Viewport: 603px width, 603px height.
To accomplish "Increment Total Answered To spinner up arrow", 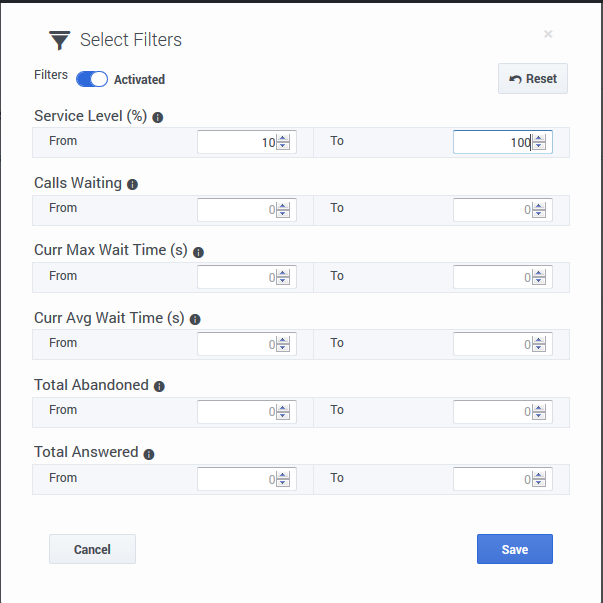I will pyautogui.click(x=539, y=475).
